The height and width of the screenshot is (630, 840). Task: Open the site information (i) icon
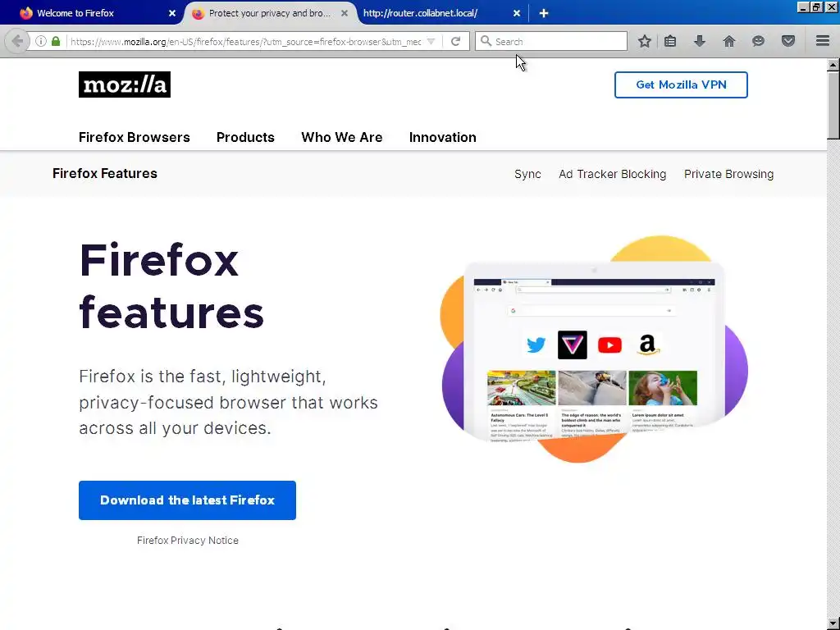(41, 41)
